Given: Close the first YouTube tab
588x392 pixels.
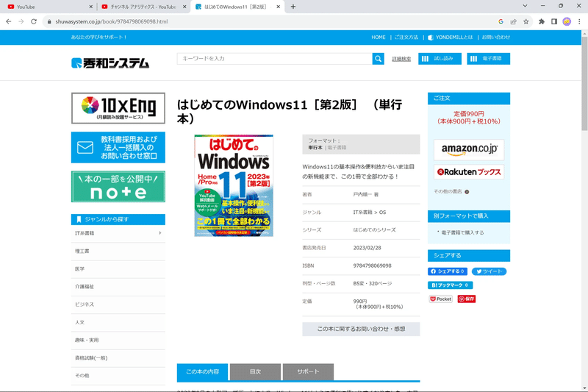Looking at the screenshot, I should (90, 7).
